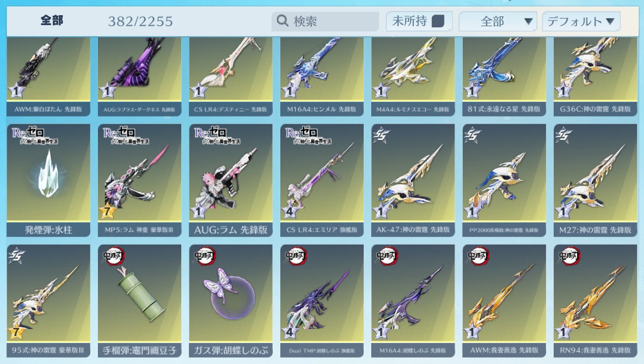Select the 発煙弾:氷柱 smoke grenade item
Image resolution: width=644 pixels, height=364 pixels.
tap(48, 181)
